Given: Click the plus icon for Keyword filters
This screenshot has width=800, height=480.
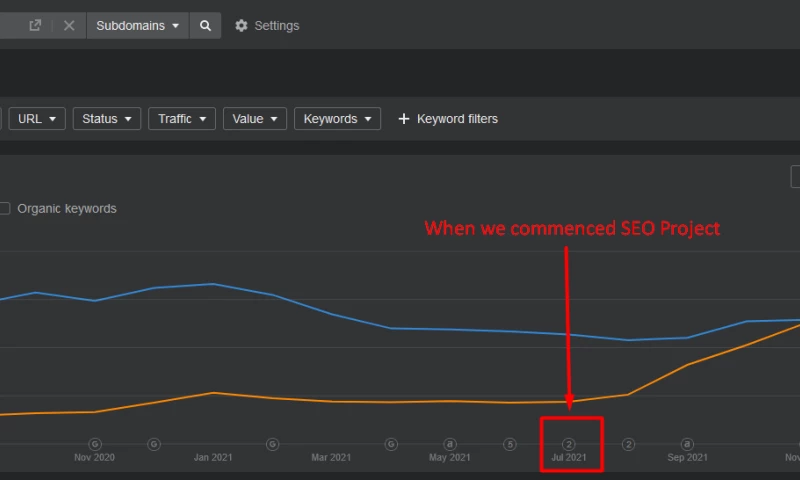Looking at the screenshot, I should pos(404,119).
